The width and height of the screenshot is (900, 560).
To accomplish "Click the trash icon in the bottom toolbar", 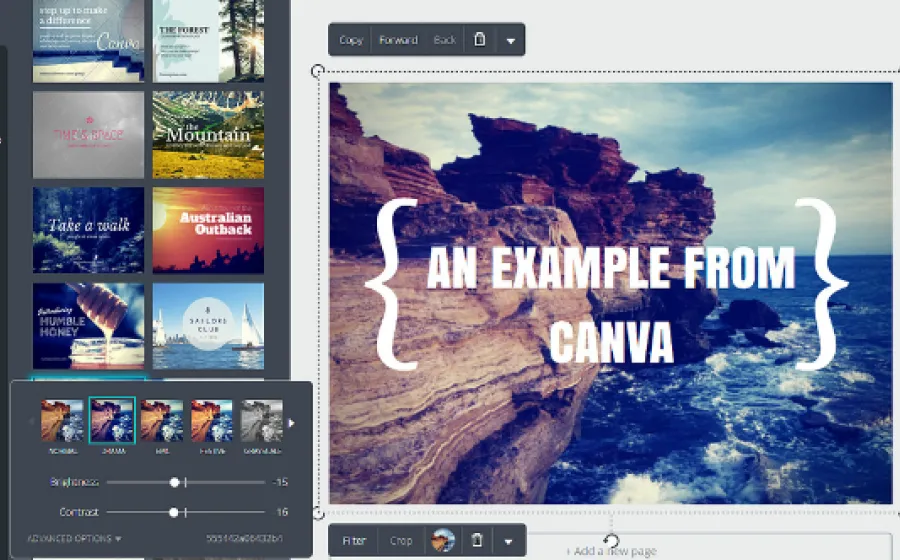I will point(476,540).
